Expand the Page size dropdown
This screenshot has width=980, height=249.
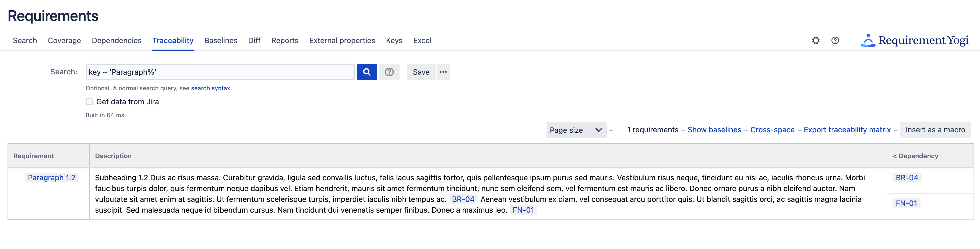pos(576,130)
